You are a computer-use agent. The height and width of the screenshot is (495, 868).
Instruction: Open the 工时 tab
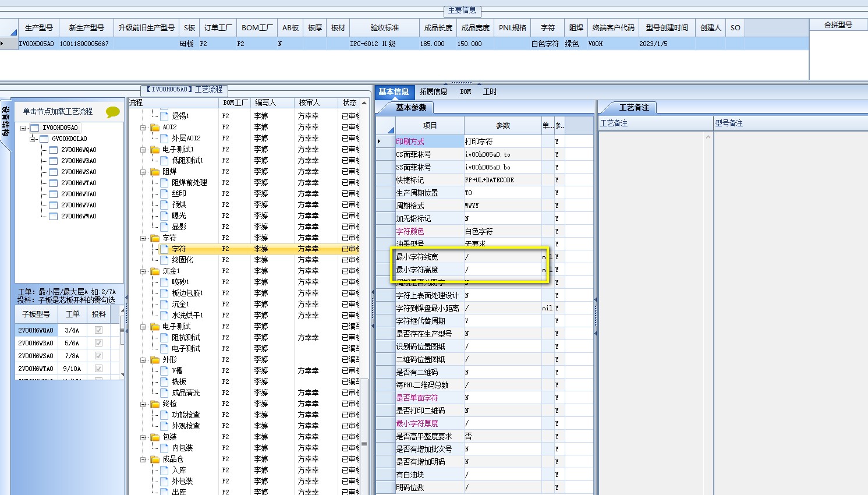click(490, 91)
